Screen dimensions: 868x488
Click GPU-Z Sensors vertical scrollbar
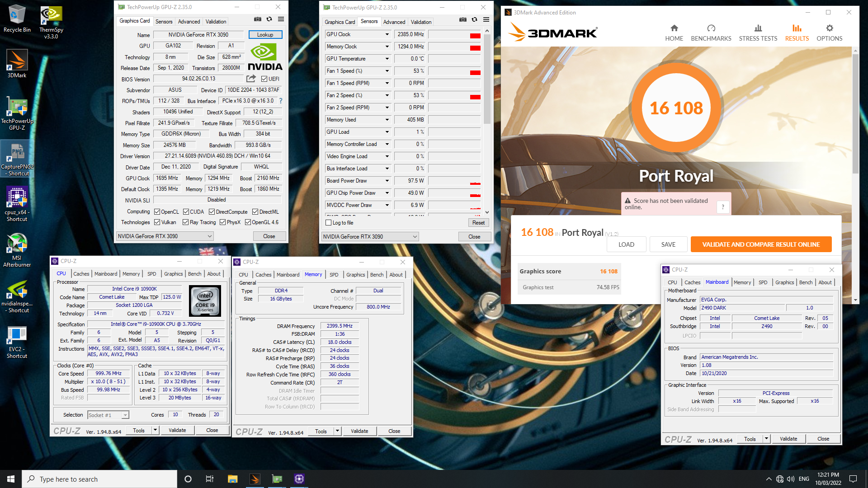coord(487,79)
